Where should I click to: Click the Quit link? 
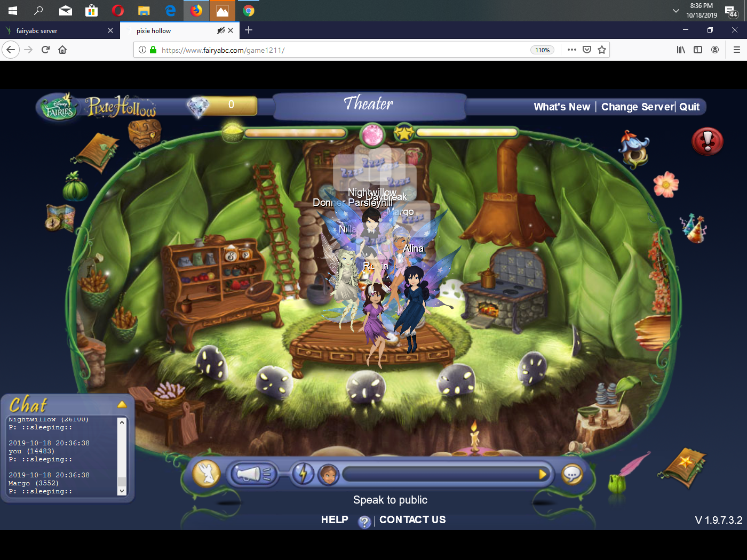coord(689,107)
